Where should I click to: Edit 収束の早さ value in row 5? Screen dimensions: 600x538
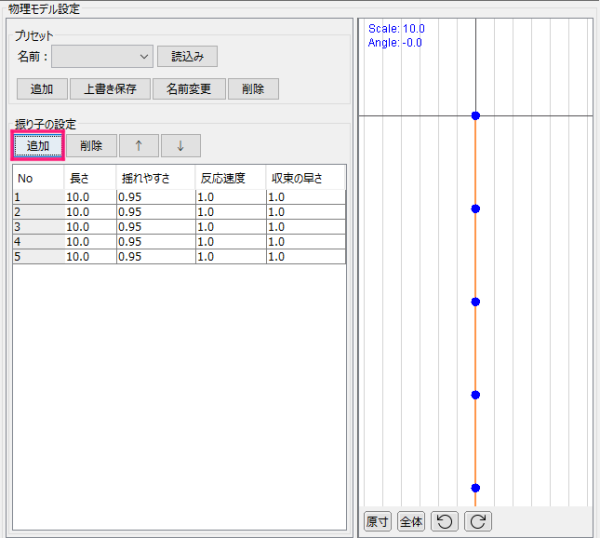pyautogui.click(x=306, y=257)
